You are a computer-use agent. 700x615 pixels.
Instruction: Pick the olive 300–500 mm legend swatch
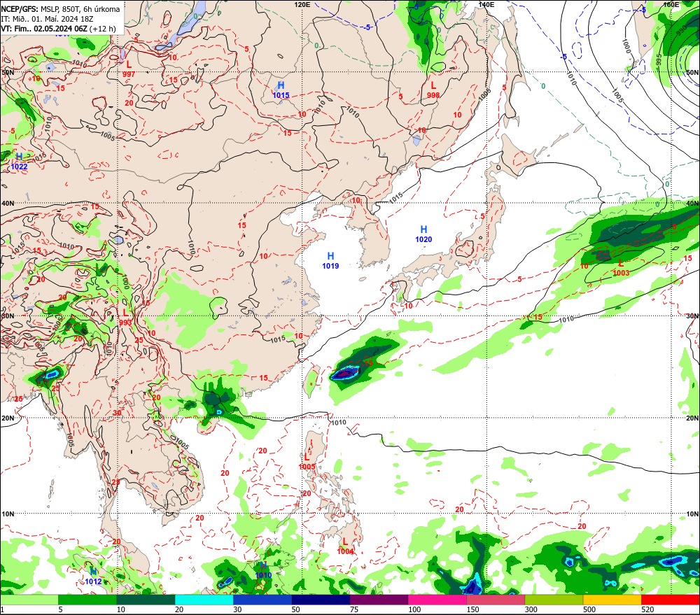pos(554,600)
